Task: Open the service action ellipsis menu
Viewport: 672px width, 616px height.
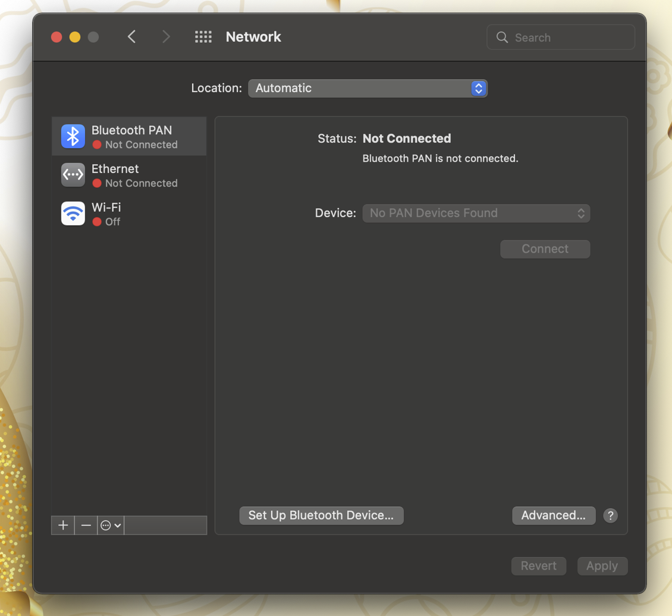Action: 111,525
